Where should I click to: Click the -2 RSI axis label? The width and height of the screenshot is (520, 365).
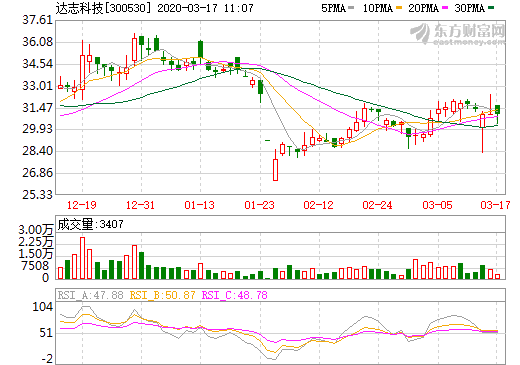click(47, 359)
